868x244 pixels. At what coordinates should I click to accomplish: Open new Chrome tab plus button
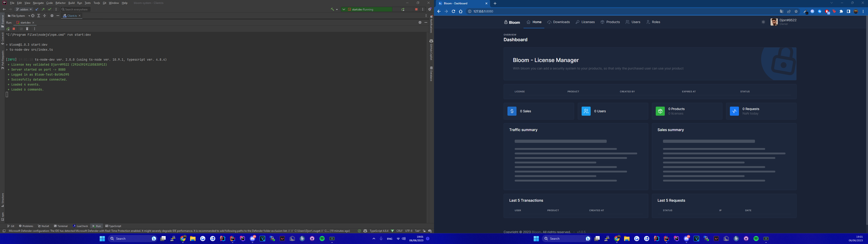pyautogui.click(x=495, y=3)
